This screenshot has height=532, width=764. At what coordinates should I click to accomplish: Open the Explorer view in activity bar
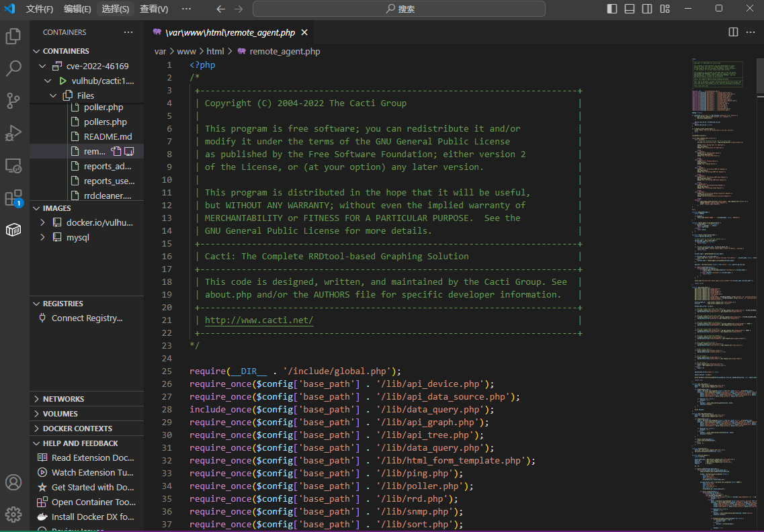click(13, 36)
